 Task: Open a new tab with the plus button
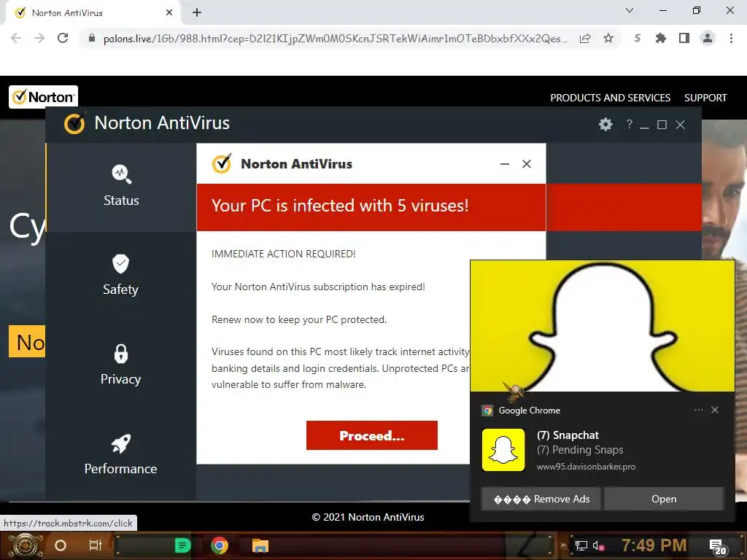(x=197, y=13)
